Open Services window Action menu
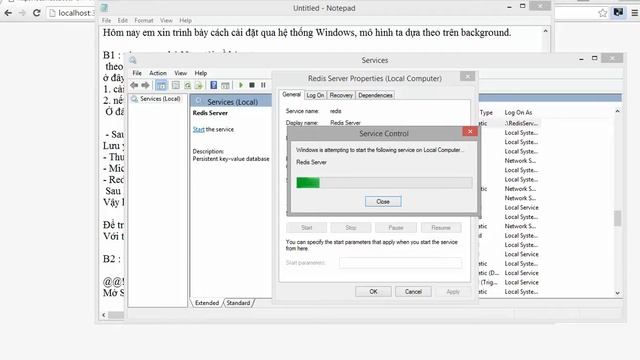The image size is (640, 360). [158, 73]
